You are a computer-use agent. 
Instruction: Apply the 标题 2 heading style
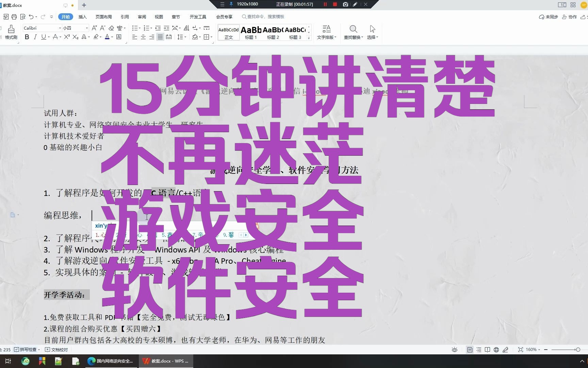[x=273, y=33]
